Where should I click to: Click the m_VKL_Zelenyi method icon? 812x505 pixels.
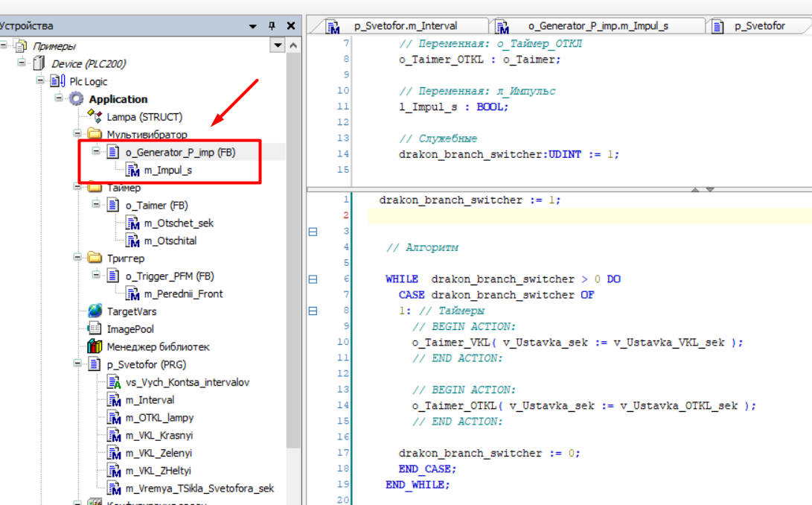114,453
